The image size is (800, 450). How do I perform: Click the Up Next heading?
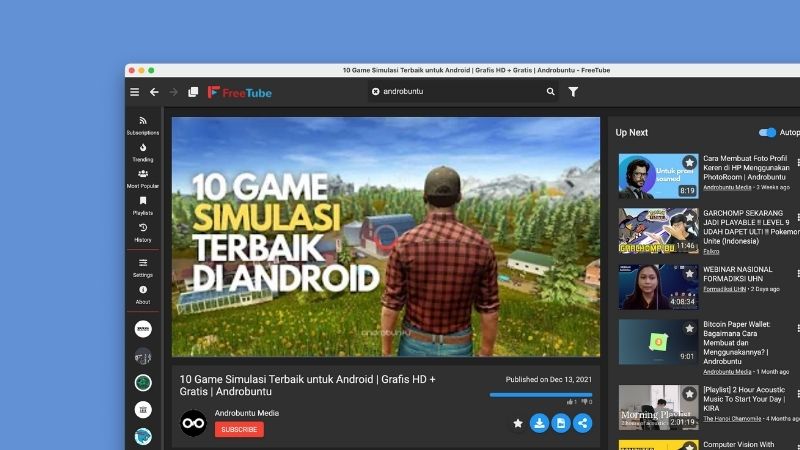631,132
